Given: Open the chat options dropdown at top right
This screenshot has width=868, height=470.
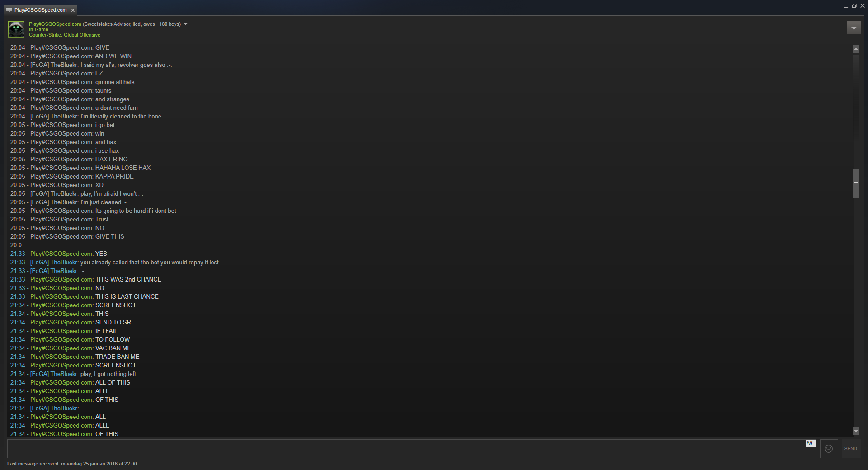Looking at the screenshot, I should [x=854, y=28].
